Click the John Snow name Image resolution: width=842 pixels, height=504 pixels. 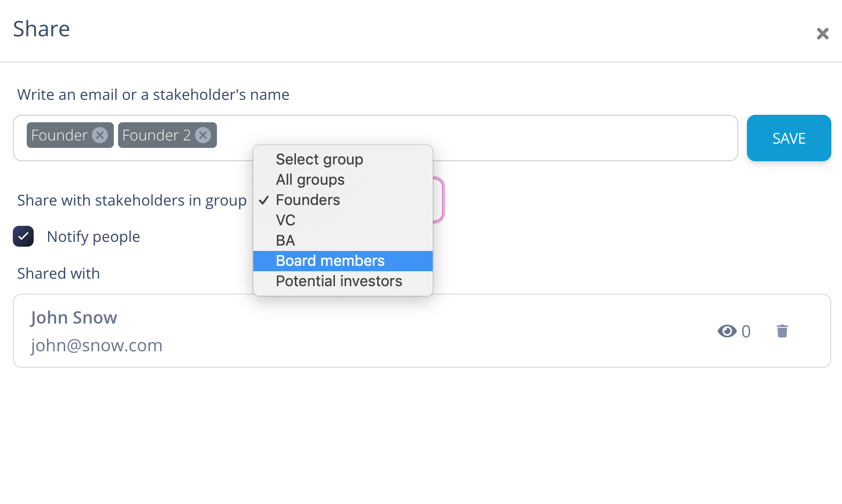click(74, 318)
